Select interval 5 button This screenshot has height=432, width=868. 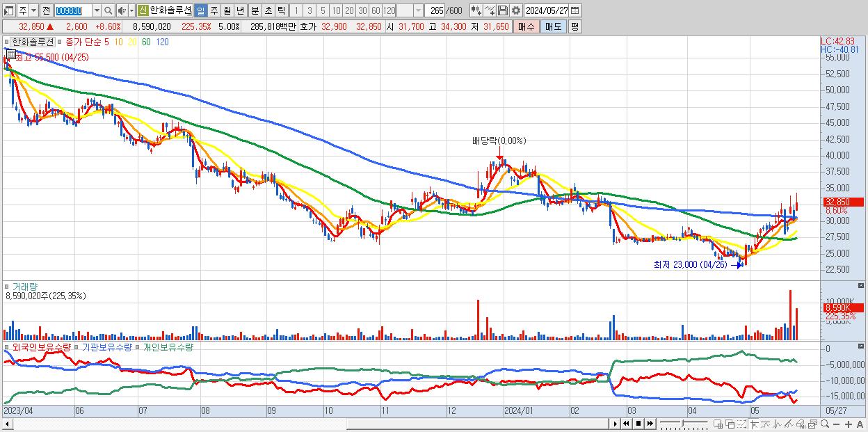[x=323, y=10]
